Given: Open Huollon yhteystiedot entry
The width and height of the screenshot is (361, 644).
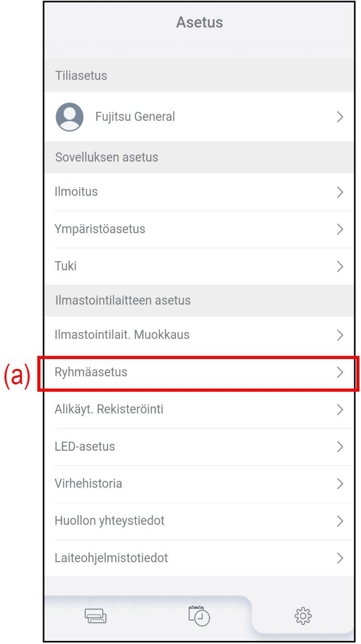Looking at the screenshot, I should 109,521.
